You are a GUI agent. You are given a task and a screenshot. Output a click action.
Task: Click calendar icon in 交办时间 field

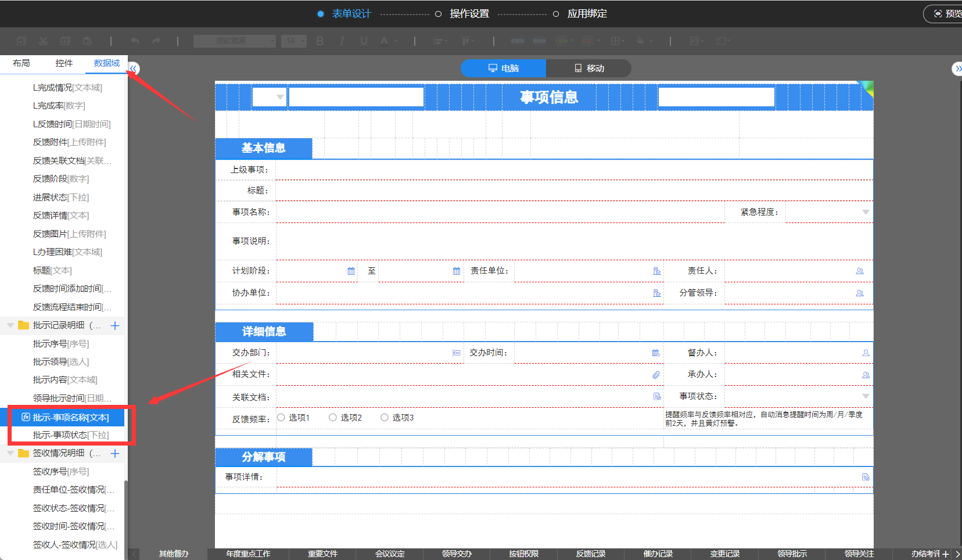tap(656, 353)
